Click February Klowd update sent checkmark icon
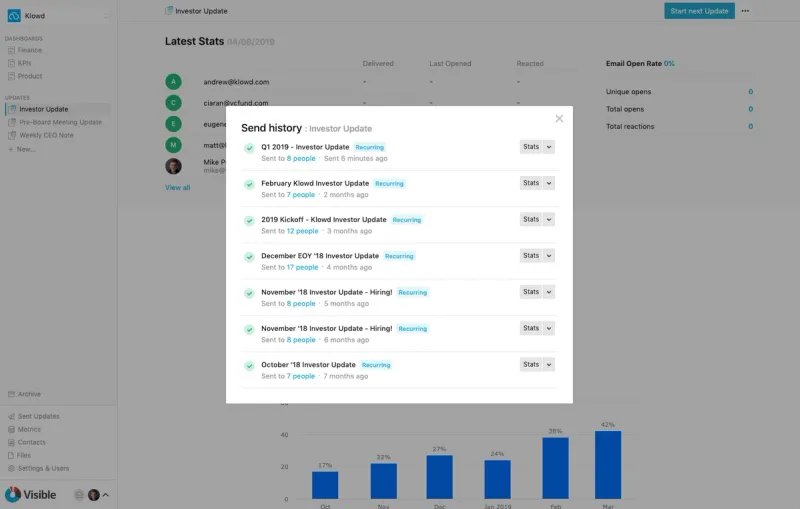This screenshot has width=800, height=509. (x=249, y=184)
